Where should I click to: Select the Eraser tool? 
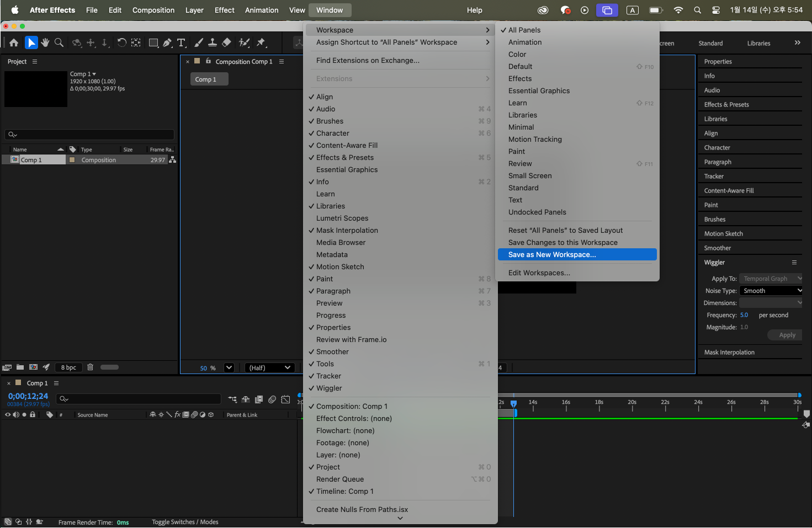point(226,42)
